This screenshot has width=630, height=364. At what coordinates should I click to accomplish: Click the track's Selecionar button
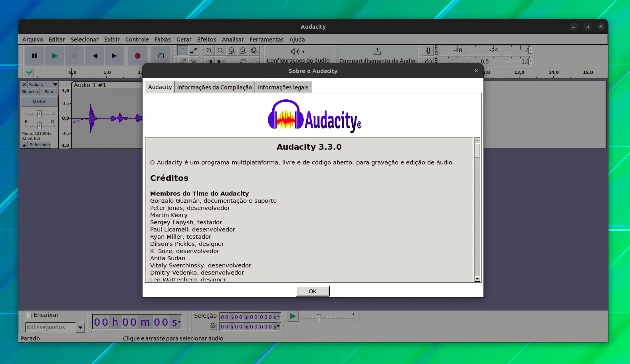pos(40,145)
